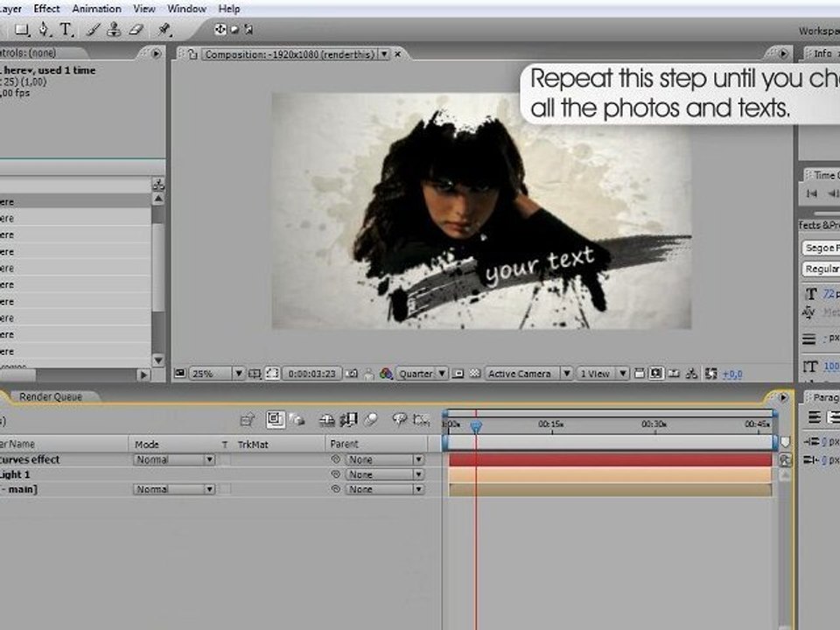840x630 pixels.
Task: Toggle Hide Shy Layers switch
Action: [x=326, y=421]
